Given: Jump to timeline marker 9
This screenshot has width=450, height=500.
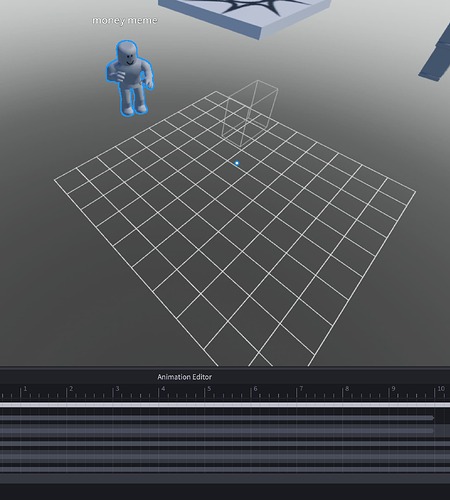Looking at the screenshot, I should coord(394,389).
